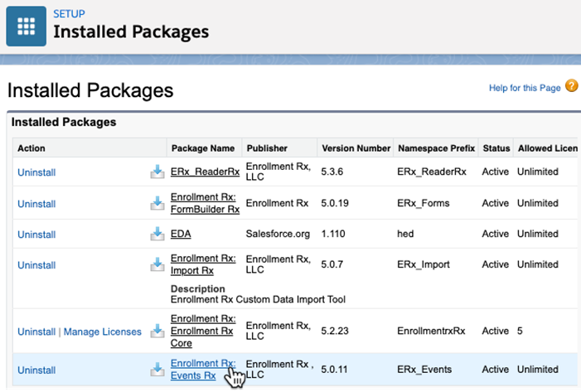Uninstall the Enrollment Rx: FormBuilder Rx package
Screen dimensions: 581x392
click(36, 203)
